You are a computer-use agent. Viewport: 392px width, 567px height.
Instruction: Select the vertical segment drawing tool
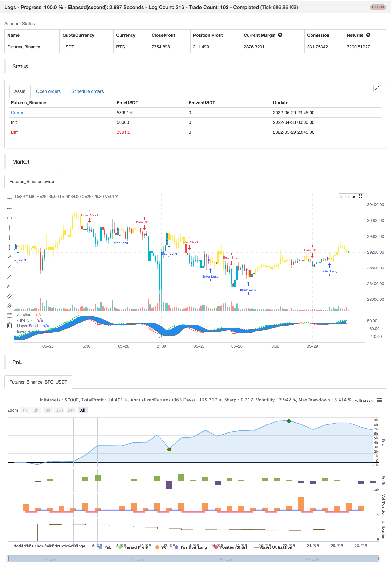(x=9, y=247)
